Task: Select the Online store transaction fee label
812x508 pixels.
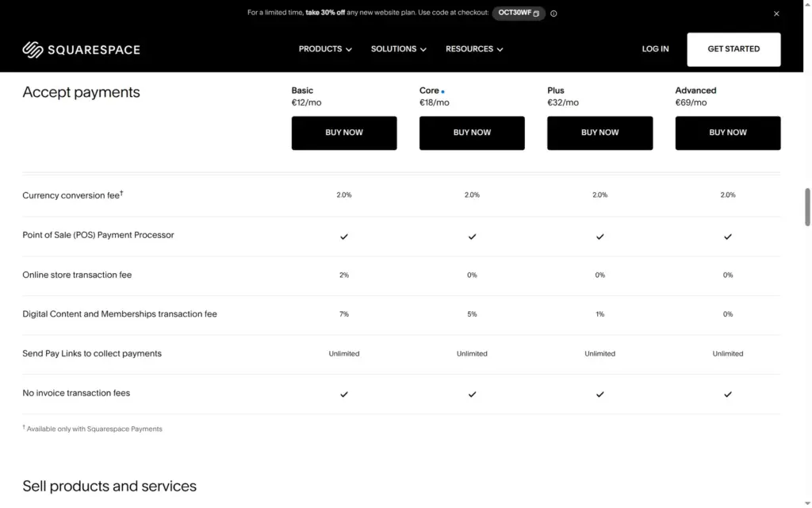Action: pos(77,275)
